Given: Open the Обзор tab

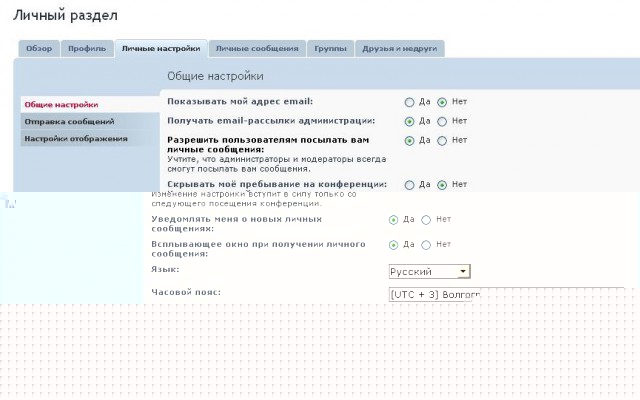Looking at the screenshot, I should coord(39,49).
